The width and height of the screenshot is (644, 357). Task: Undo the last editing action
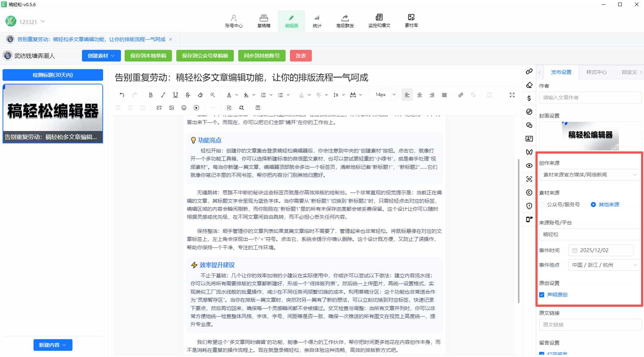pyautogui.click(x=122, y=95)
